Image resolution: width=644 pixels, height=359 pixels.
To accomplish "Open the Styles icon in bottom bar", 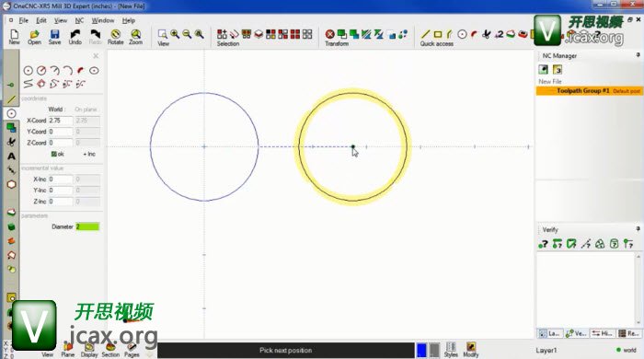I will coord(451,350).
